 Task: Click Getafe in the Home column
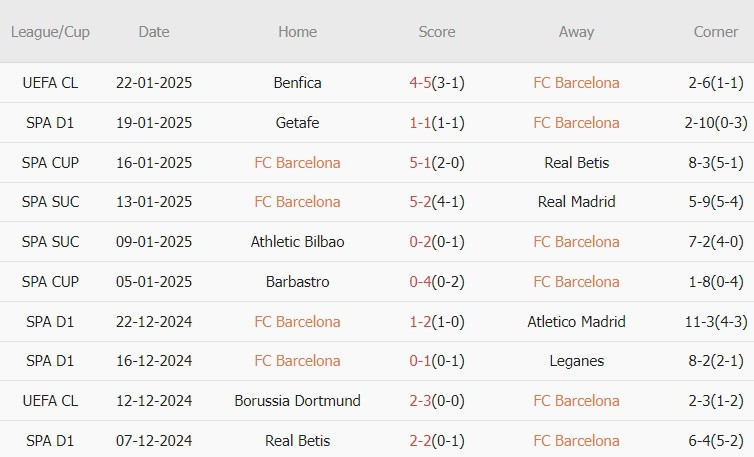[297, 123]
